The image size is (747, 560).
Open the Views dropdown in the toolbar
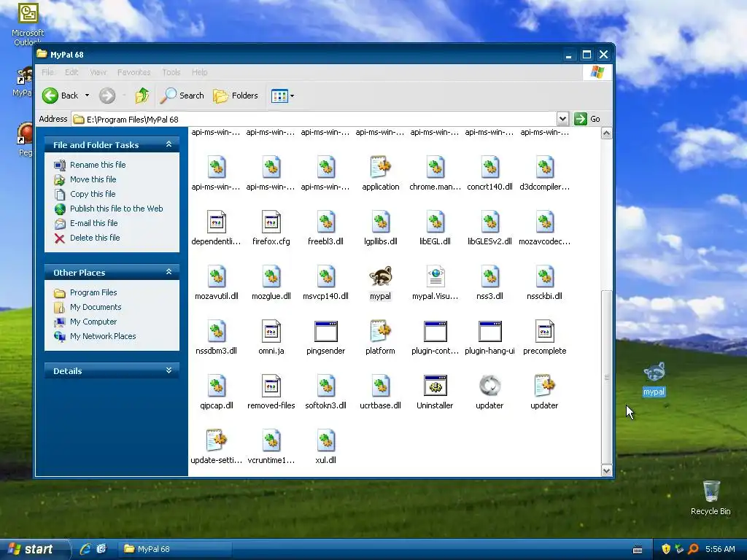click(x=292, y=96)
